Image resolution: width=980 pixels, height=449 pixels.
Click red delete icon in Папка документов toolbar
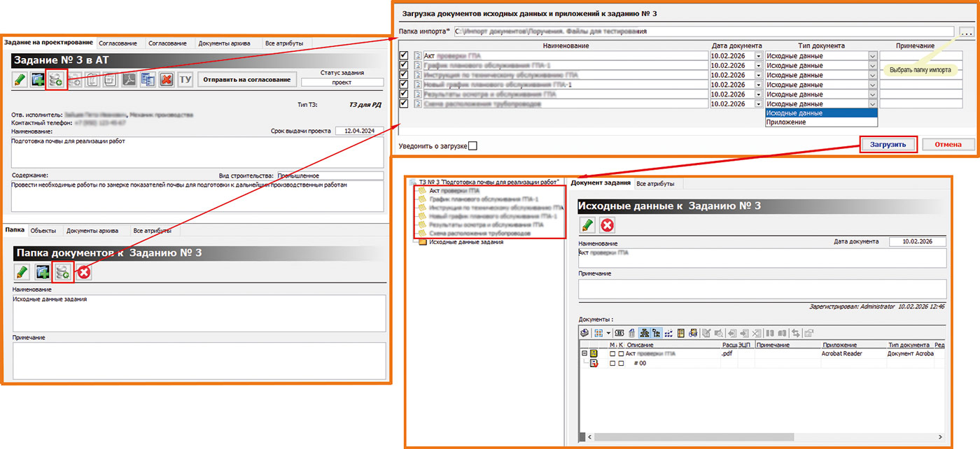85,272
